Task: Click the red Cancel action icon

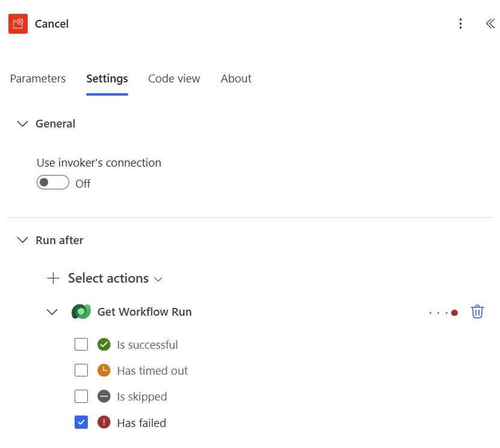Action: pyautogui.click(x=18, y=23)
